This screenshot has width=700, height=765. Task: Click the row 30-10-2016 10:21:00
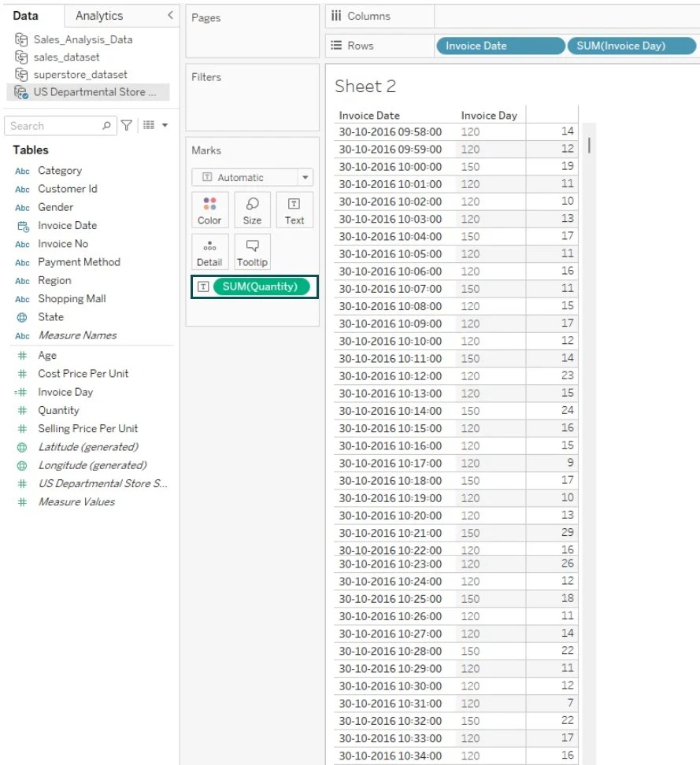tap(455, 533)
